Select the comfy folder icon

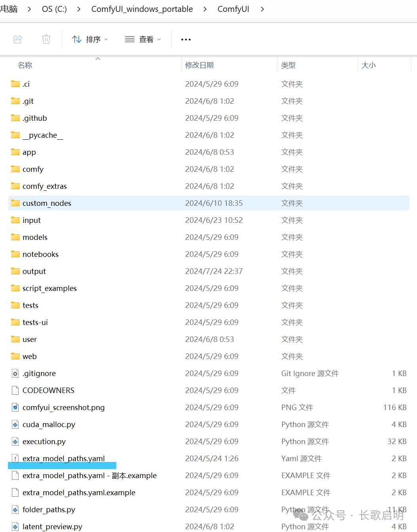click(x=15, y=169)
